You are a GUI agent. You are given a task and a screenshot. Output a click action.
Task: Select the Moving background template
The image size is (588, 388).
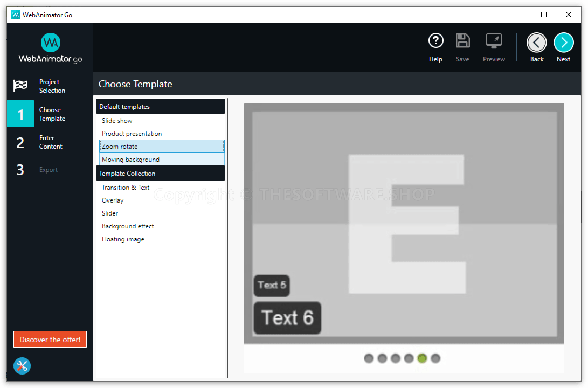[x=130, y=160]
